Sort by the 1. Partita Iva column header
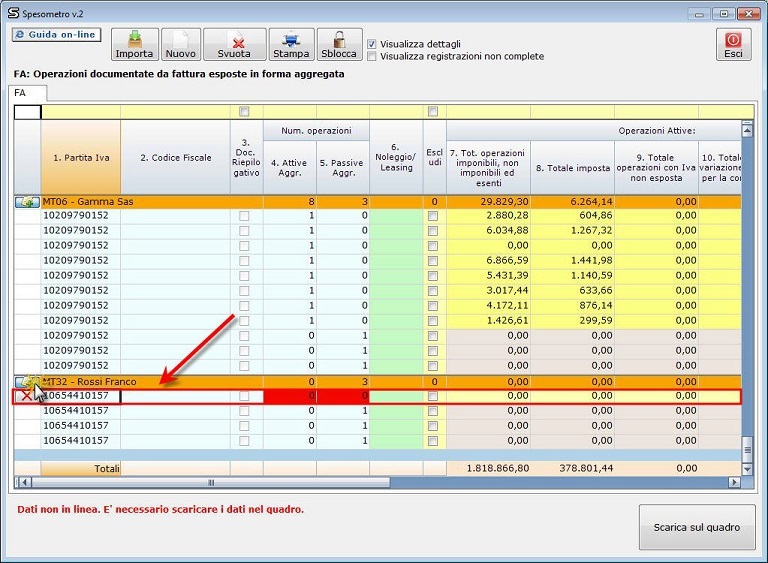 coord(81,157)
